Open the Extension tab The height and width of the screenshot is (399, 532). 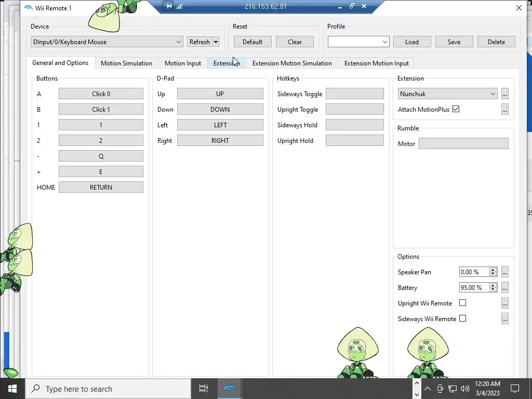click(227, 63)
